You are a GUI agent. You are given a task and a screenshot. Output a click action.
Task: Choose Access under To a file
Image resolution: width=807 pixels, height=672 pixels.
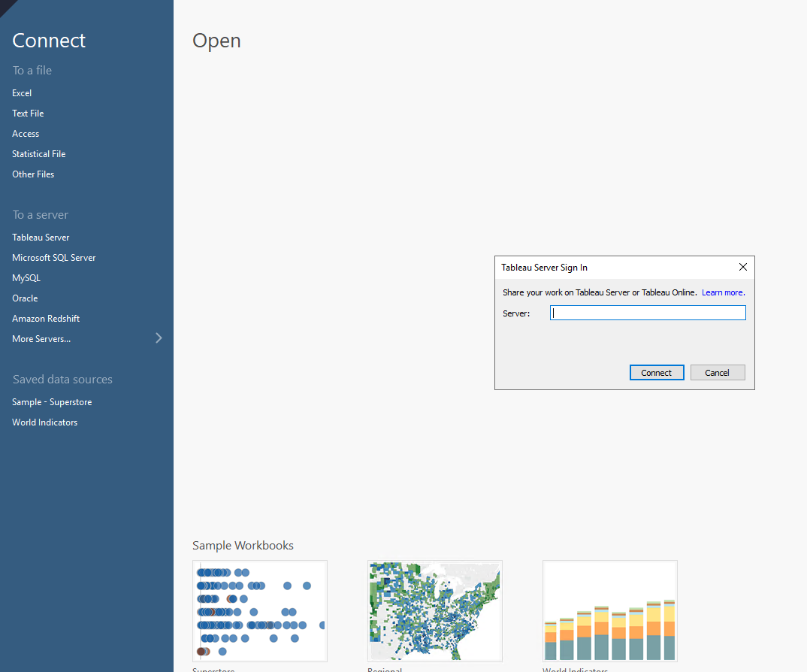point(26,134)
